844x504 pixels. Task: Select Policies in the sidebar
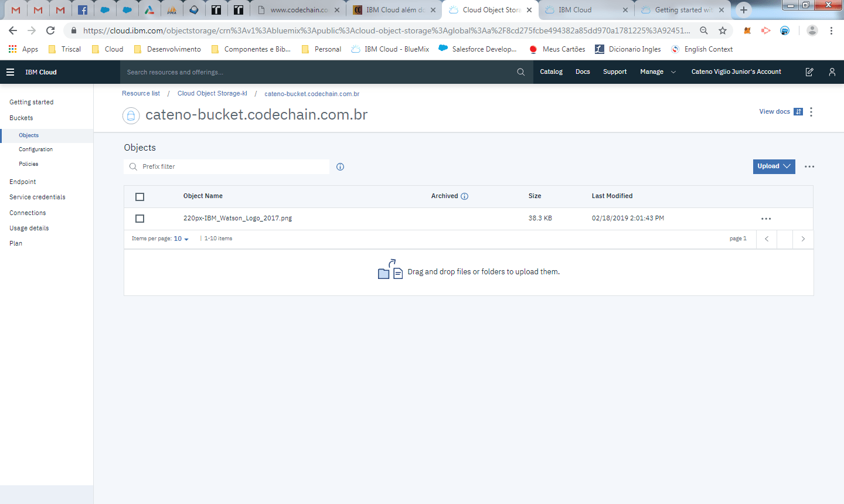pos(28,164)
